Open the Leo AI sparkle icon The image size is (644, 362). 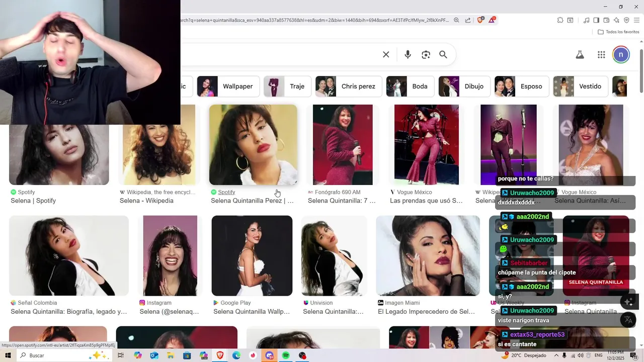(616, 20)
